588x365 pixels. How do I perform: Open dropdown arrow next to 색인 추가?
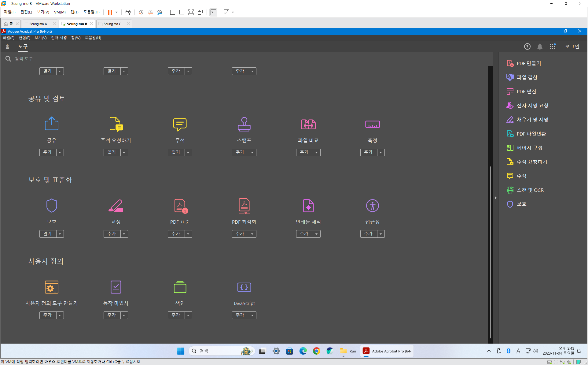point(188,315)
